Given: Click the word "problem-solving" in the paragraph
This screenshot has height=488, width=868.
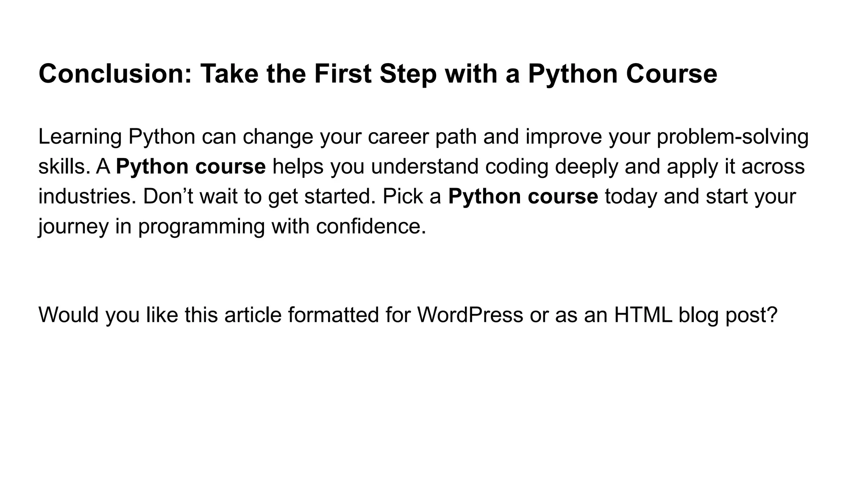Looking at the screenshot, I should (732, 137).
